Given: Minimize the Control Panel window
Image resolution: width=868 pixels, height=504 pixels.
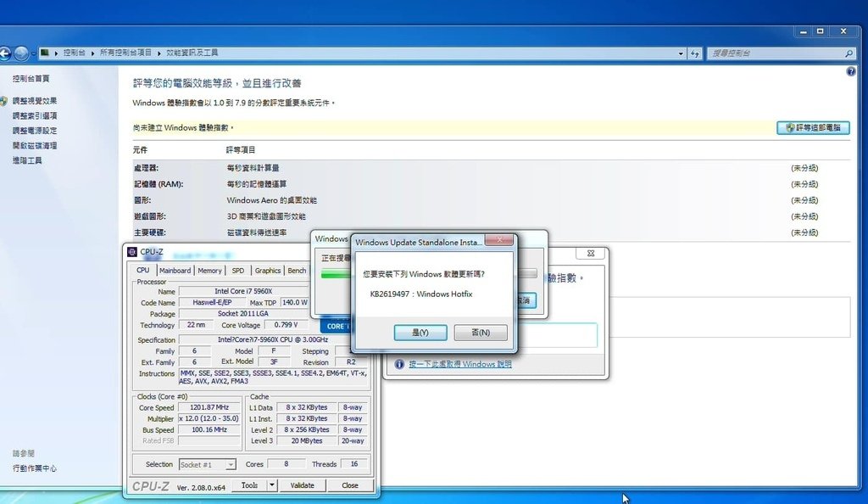Looking at the screenshot, I should point(803,31).
